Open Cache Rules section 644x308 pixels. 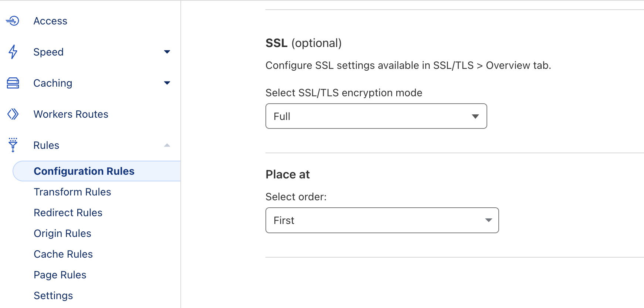point(63,254)
